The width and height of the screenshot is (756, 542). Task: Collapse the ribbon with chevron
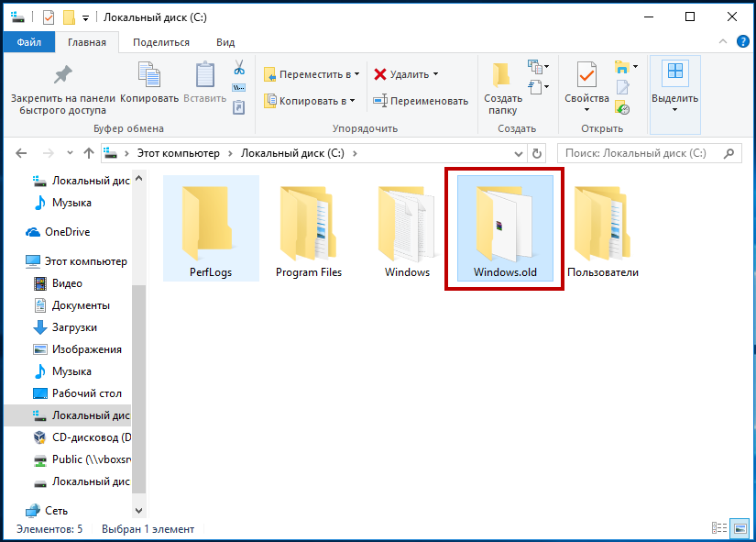click(723, 41)
